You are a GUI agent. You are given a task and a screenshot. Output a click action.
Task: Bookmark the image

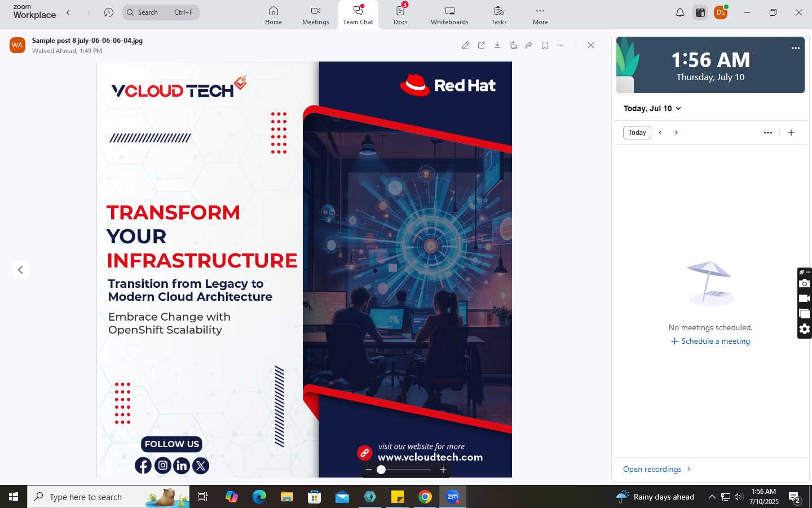pyautogui.click(x=545, y=45)
